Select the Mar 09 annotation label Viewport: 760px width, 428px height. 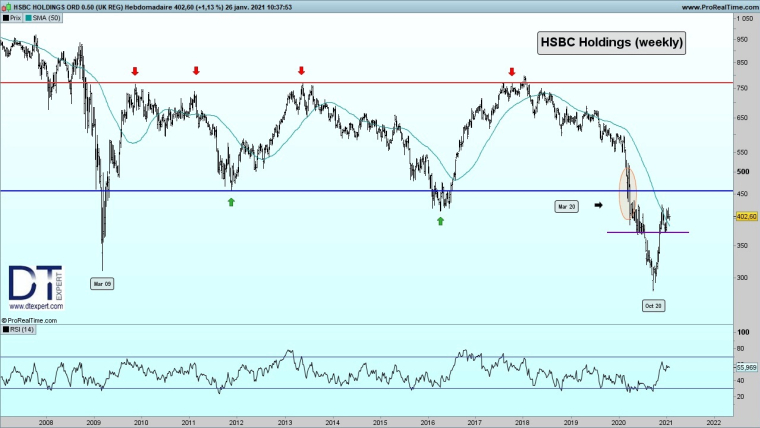[x=103, y=283]
